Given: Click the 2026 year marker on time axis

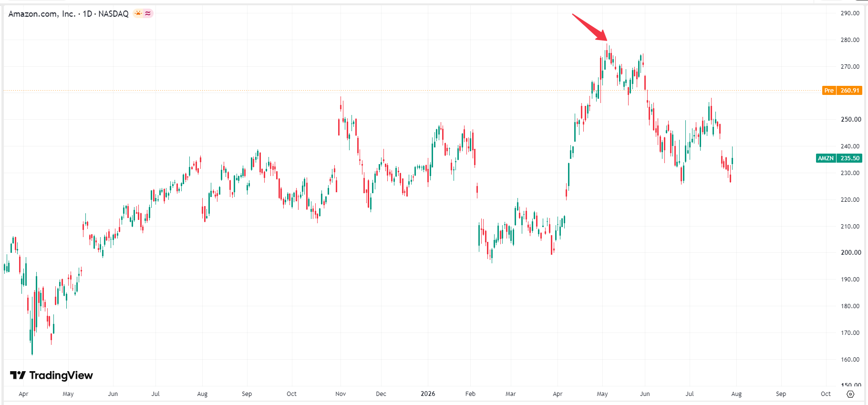Looking at the screenshot, I should pyautogui.click(x=428, y=394).
